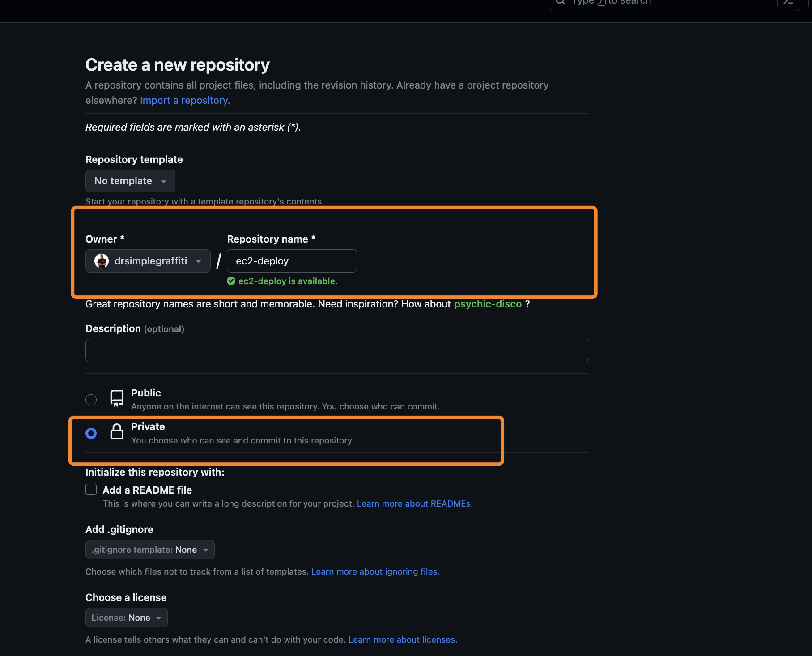The image size is (812, 656).
Task: Select the Public visibility radio button
Action: pos(91,400)
